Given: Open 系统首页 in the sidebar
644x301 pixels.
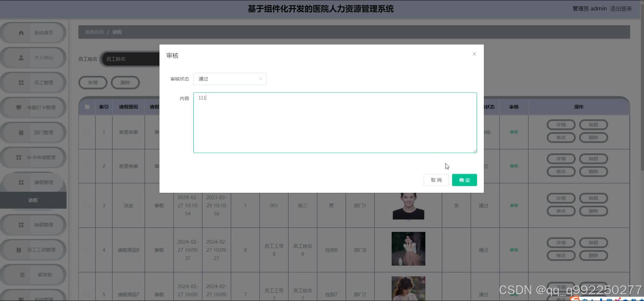Looking at the screenshot, I should pos(33,33).
